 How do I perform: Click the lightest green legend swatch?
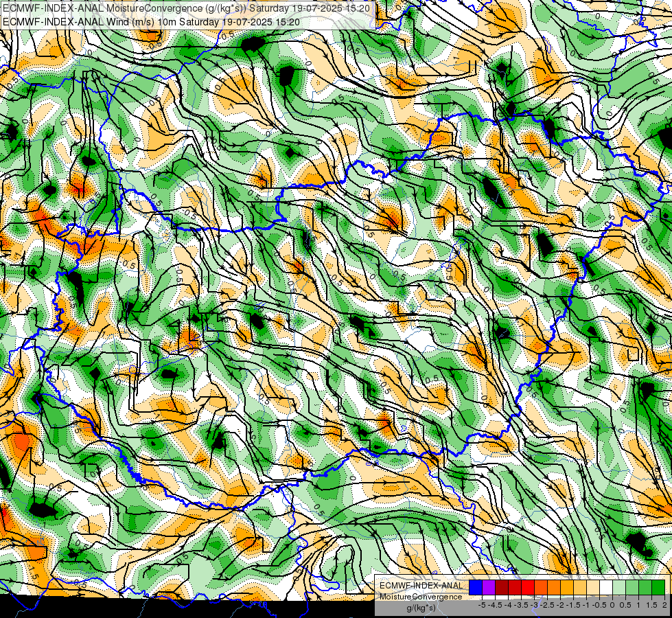pyautogui.click(x=619, y=587)
